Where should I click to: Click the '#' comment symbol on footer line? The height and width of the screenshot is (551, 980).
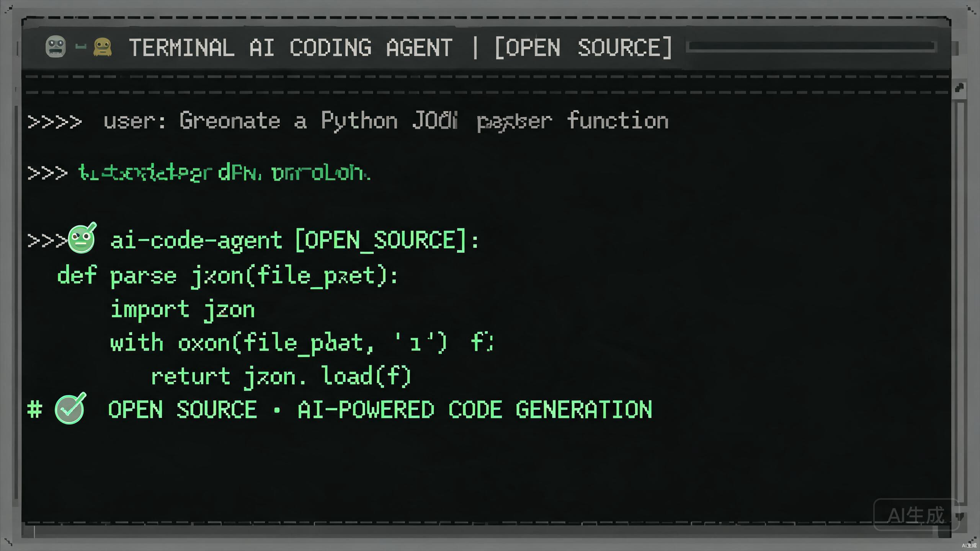[x=34, y=410]
